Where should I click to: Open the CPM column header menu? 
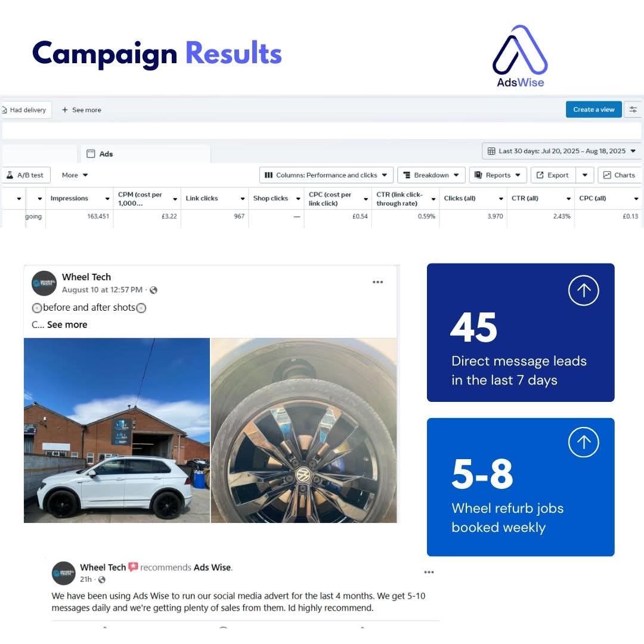[x=175, y=199]
